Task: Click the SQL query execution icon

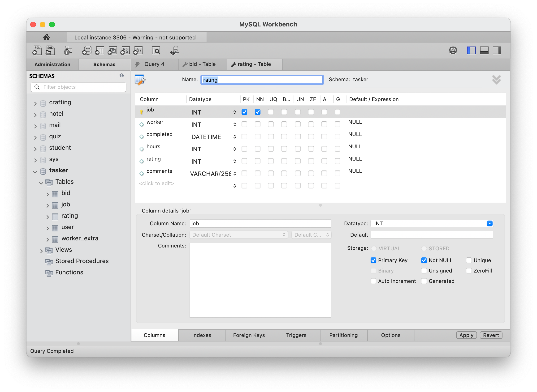Action: [38, 51]
